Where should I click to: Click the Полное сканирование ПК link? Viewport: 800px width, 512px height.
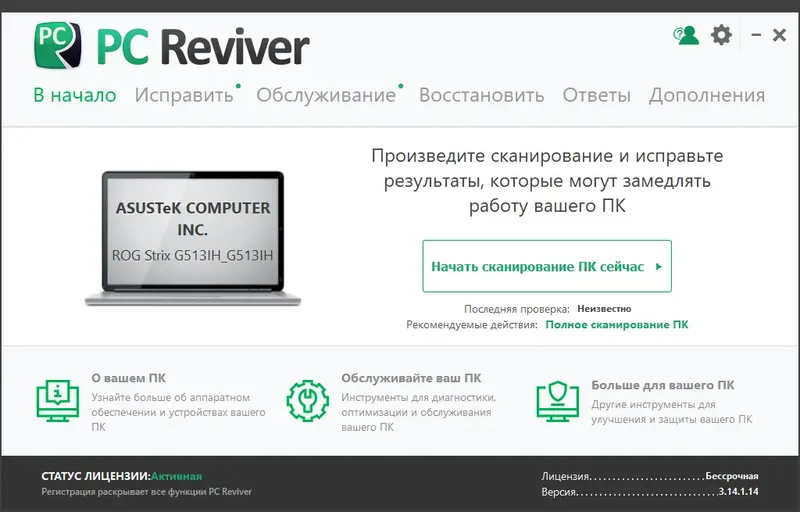617,324
